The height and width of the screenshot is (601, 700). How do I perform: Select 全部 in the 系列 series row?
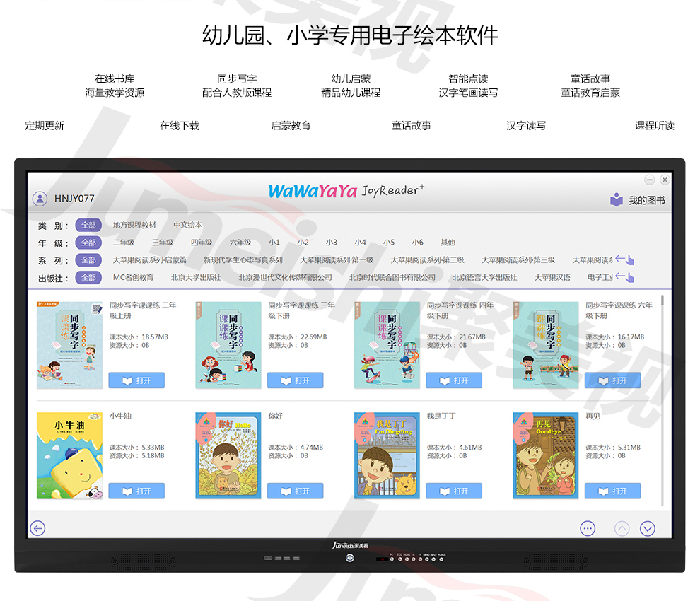pos(88,260)
